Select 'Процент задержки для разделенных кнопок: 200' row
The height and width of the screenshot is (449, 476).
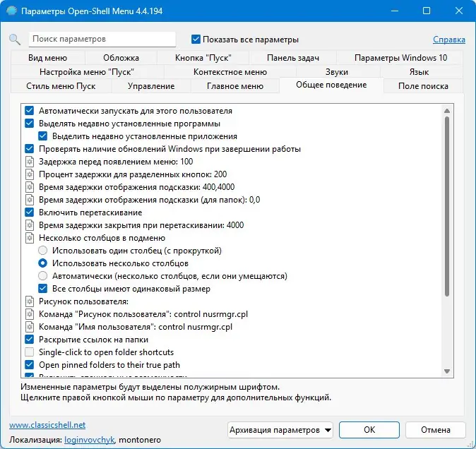(133, 174)
